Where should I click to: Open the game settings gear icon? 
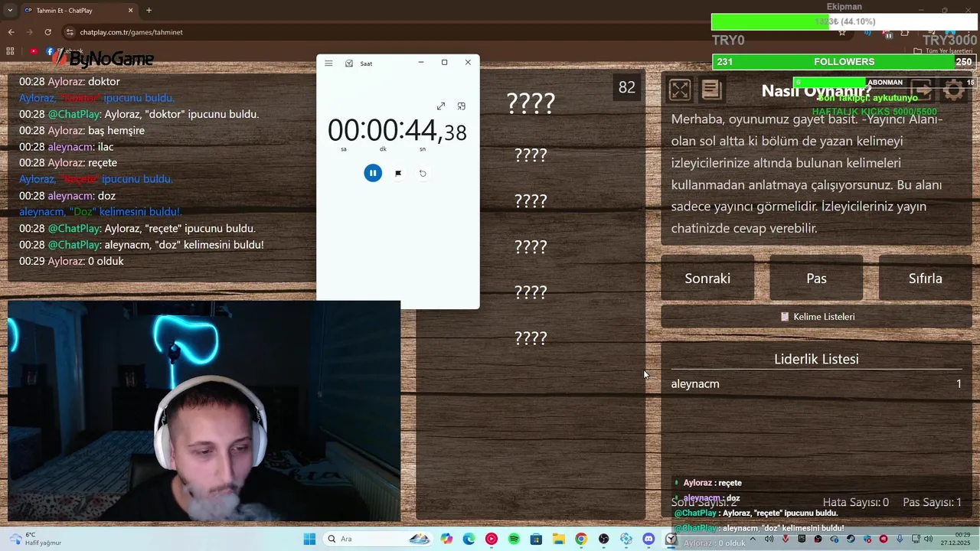point(954,90)
